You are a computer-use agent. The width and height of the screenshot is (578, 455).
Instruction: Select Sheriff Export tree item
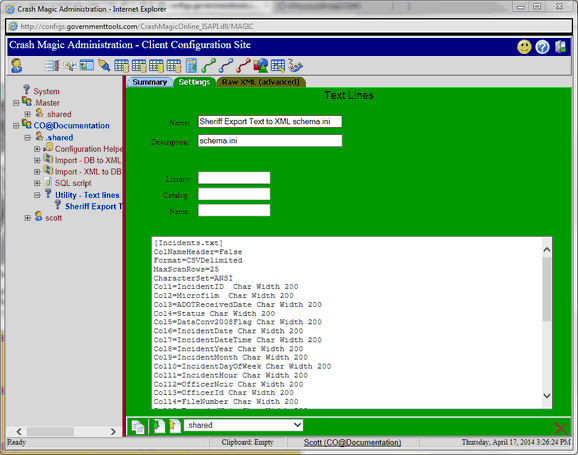tap(94, 206)
